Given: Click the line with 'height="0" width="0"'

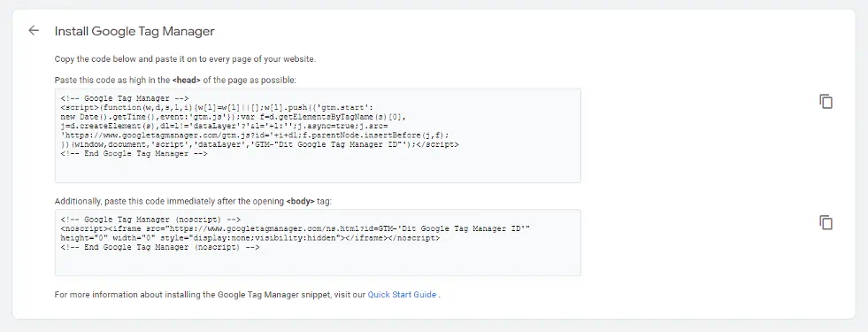Looking at the screenshot, I should point(250,238).
